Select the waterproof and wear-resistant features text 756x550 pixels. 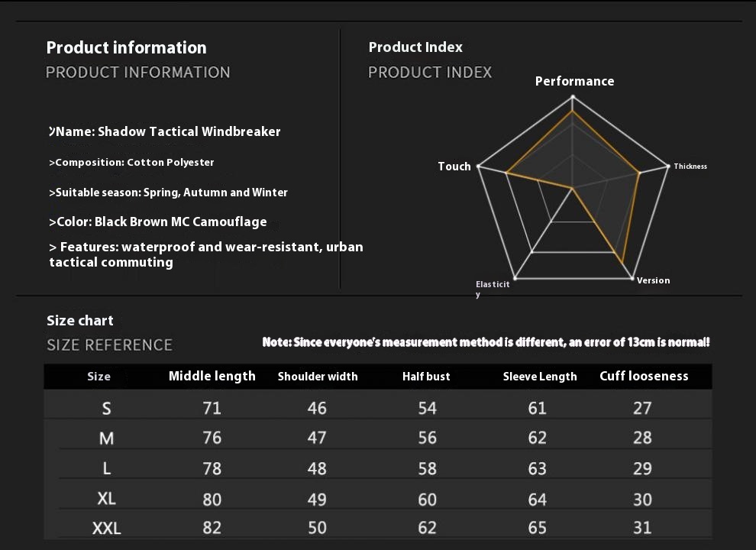pos(206,254)
